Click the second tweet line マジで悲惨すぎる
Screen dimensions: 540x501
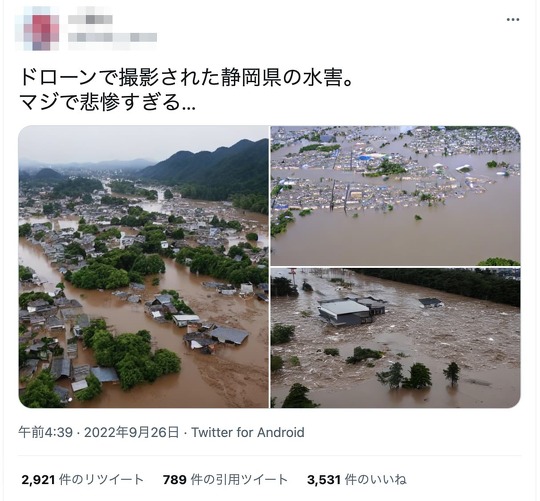(x=107, y=103)
